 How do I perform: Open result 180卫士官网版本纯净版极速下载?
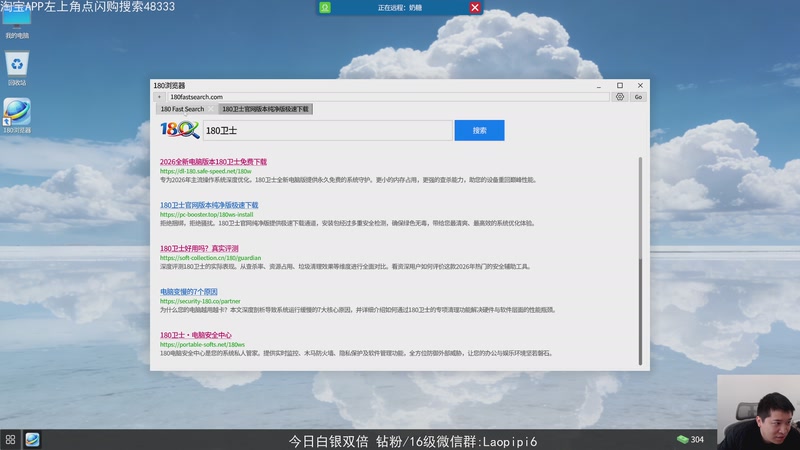(x=209, y=205)
